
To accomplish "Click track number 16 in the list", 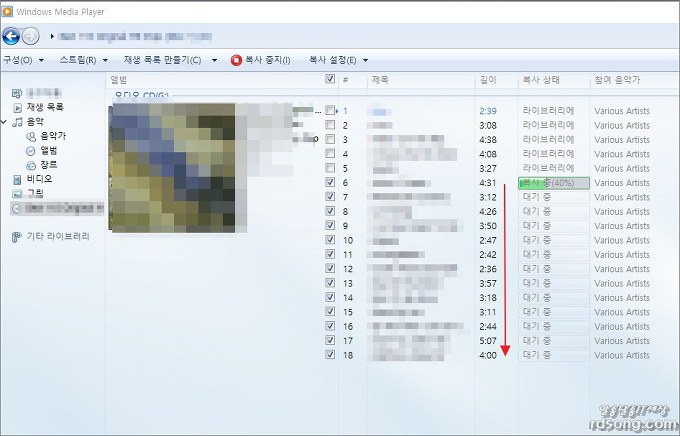I will click(348, 327).
